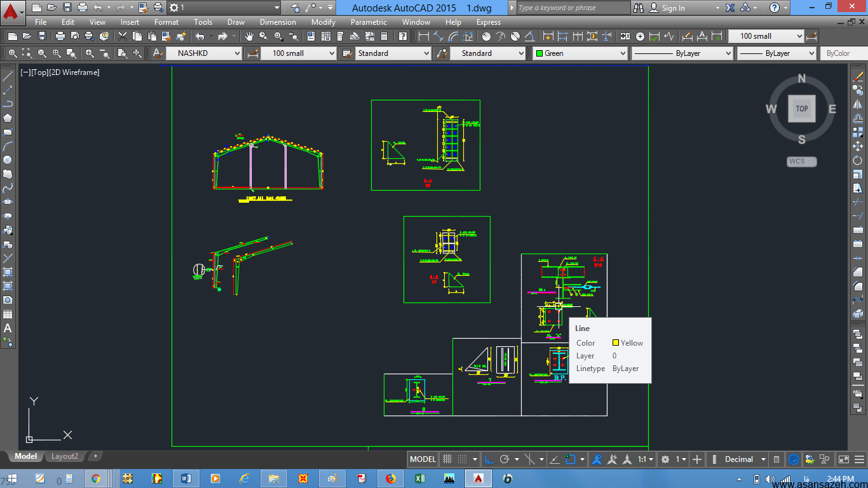Open the Green color control dropdown

[x=580, y=53]
